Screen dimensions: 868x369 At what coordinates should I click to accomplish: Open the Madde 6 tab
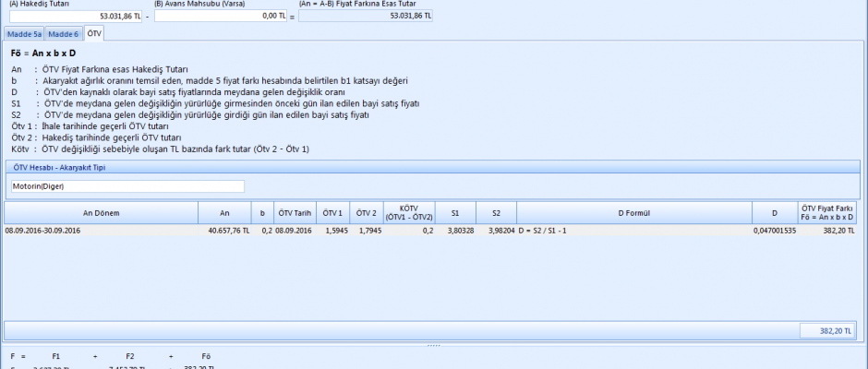click(64, 34)
